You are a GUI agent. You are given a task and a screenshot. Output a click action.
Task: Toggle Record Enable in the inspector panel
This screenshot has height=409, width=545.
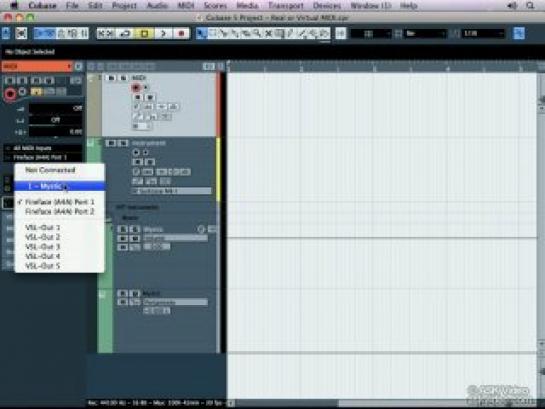coord(10,93)
